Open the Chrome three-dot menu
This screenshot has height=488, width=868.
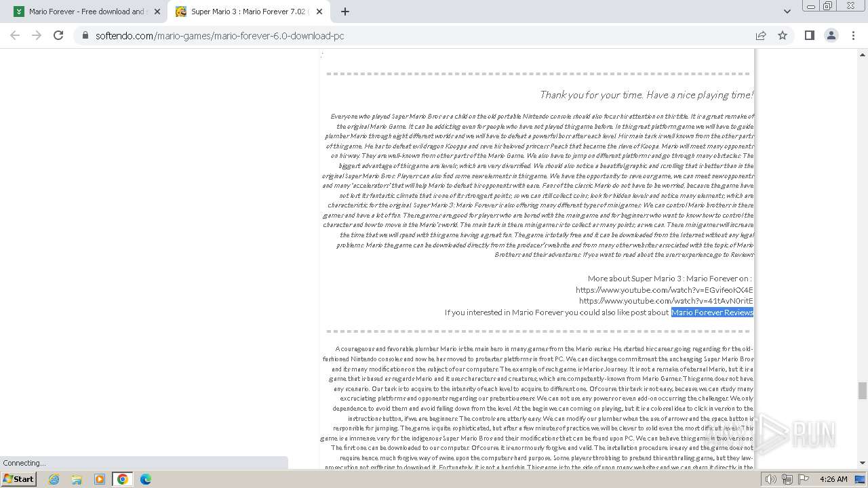(853, 35)
